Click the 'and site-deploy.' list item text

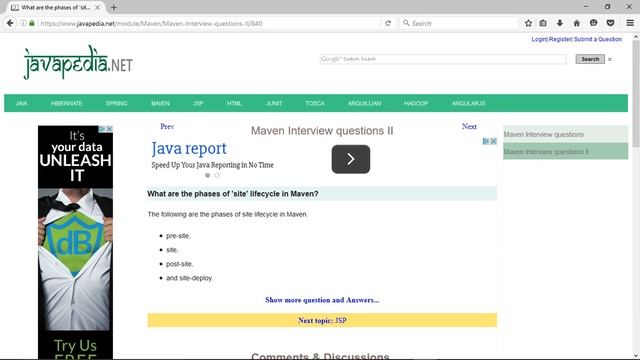point(189,278)
